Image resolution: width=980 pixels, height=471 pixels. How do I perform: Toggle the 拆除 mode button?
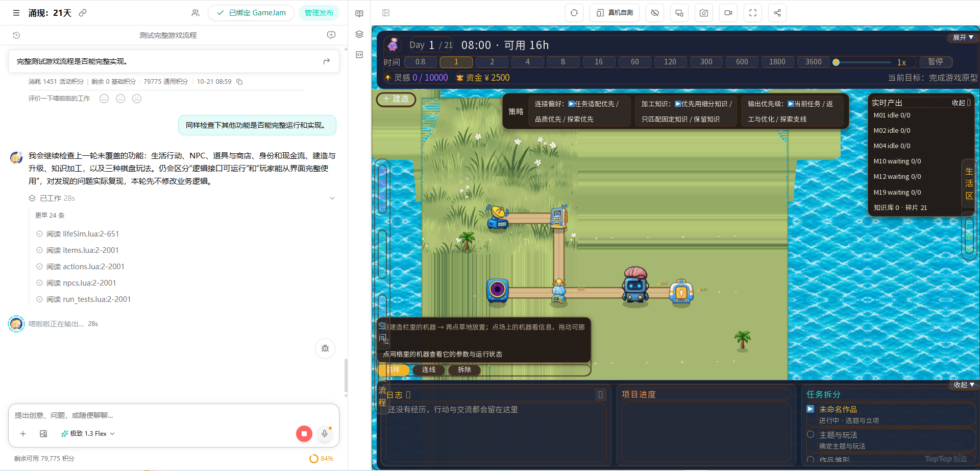(464, 370)
